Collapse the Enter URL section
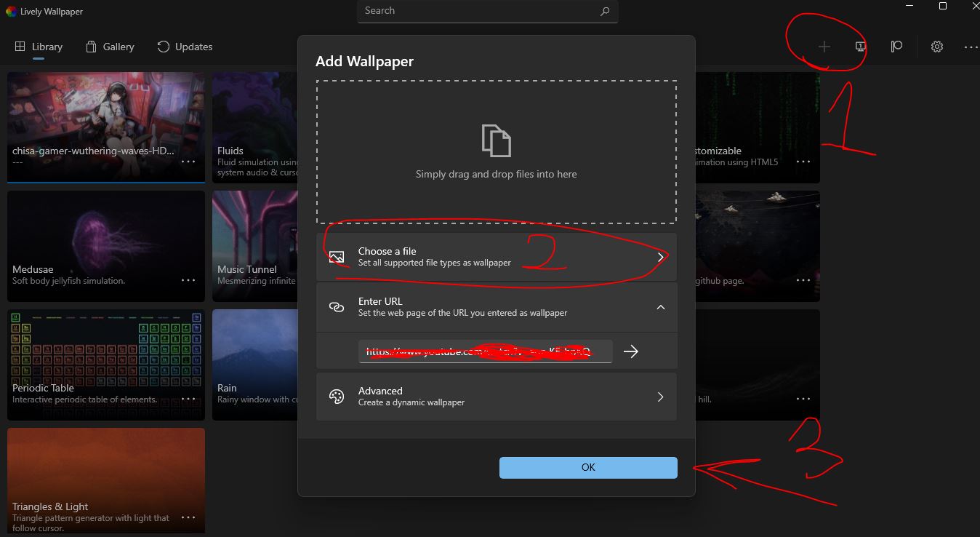The width and height of the screenshot is (980, 537). [660, 307]
